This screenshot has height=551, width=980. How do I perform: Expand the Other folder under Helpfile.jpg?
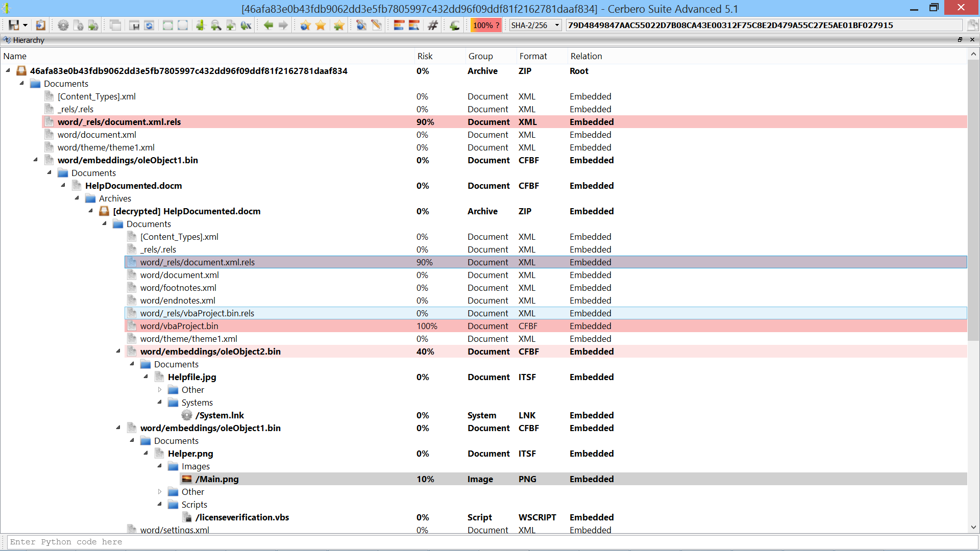pos(160,389)
